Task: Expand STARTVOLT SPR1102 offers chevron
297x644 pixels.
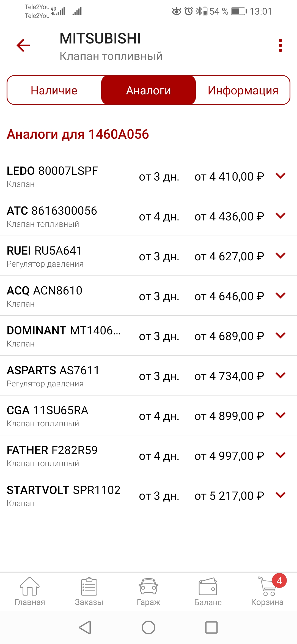Action: [x=280, y=495]
